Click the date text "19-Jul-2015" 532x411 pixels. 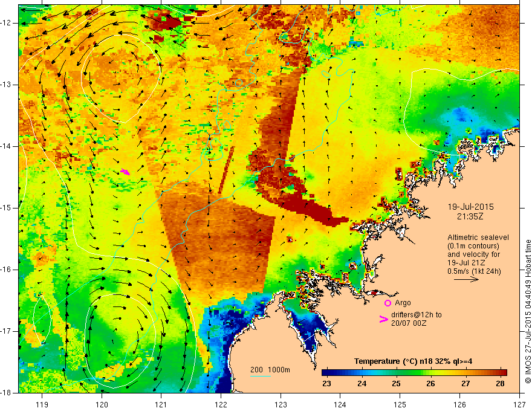coord(470,207)
